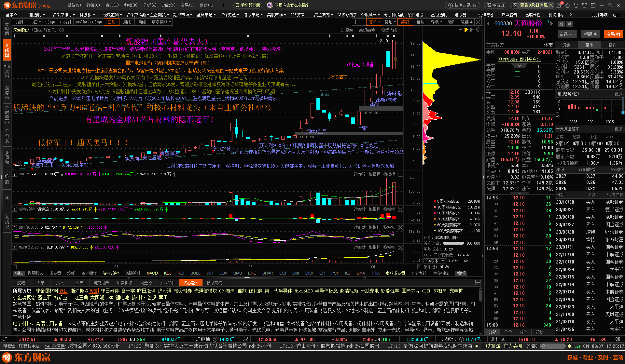Open chart settings gear near 天通股份 title

click(61, 30)
